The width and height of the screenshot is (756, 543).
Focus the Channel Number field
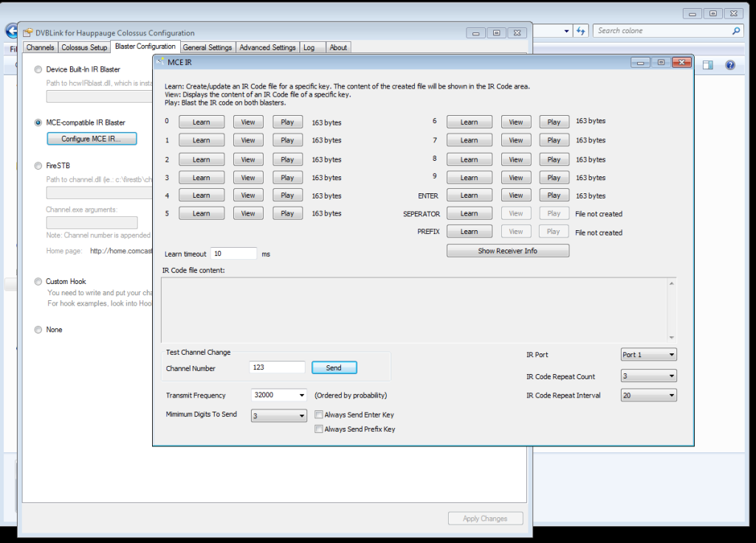click(278, 367)
